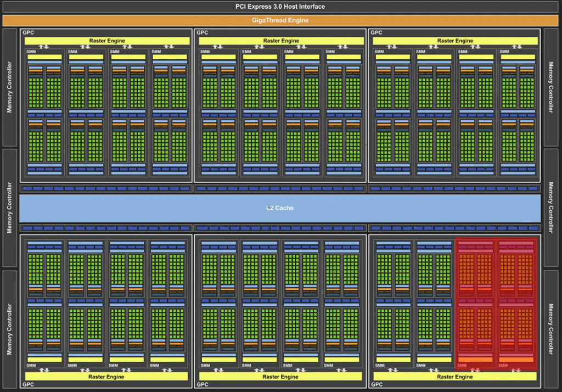Select the rightmost red-highlighted SMM block
This screenshot has width=562, height=392.
(x=518, y=304)
